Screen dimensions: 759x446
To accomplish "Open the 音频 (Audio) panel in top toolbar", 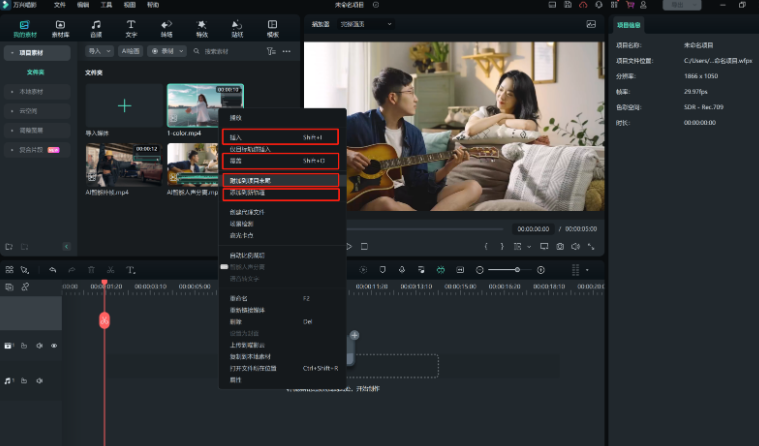I will [96, 27].
